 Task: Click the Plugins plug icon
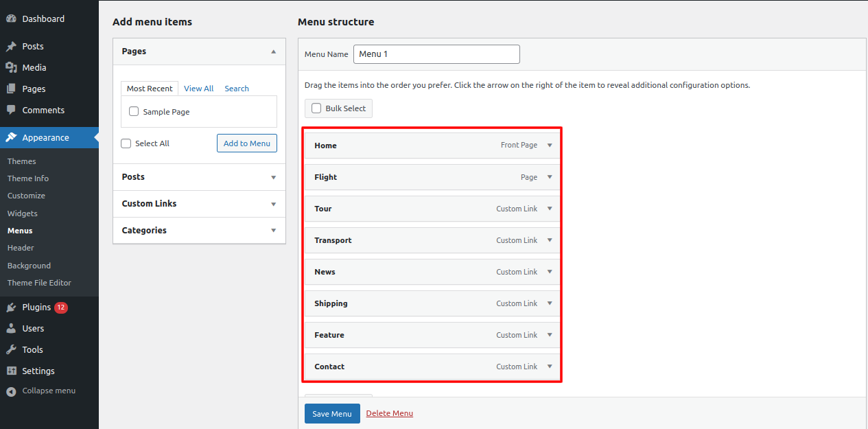point(11,308)
